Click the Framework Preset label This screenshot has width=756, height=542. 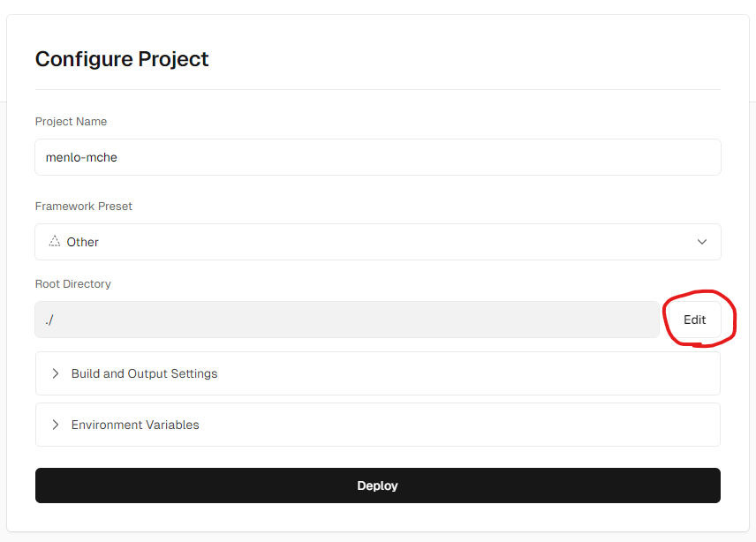(x=83, y=206)
